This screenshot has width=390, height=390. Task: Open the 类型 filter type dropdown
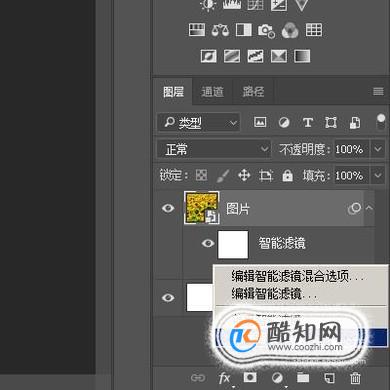(x=199, y=123)
